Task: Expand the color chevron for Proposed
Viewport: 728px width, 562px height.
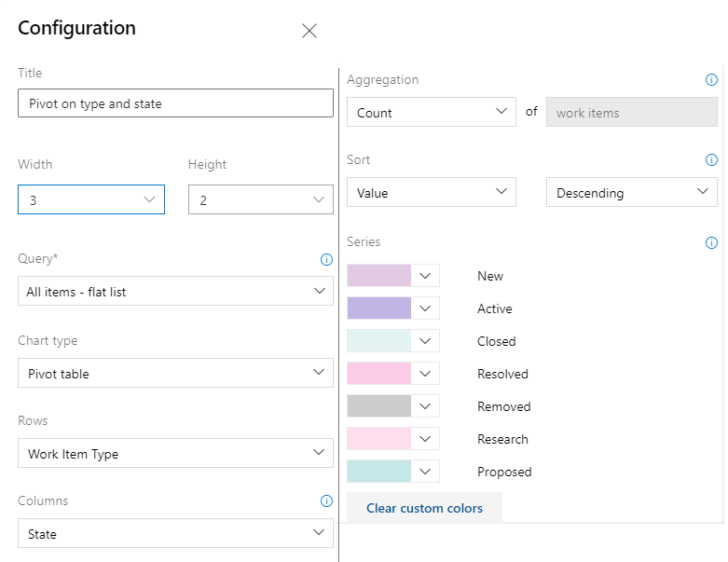Action: point(425,471)
